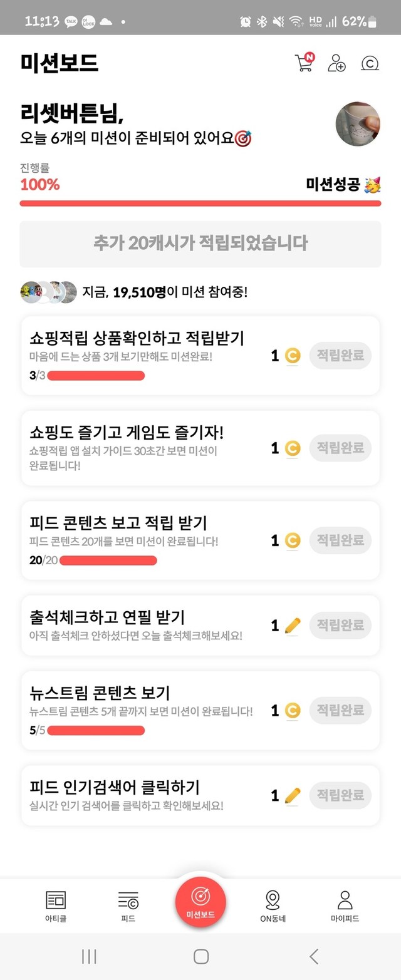401x980 pixels.
Task: Tap the pencil icon on 피드 인기검색어 mission
Action: pyautogui.click(x=292, y=795)
